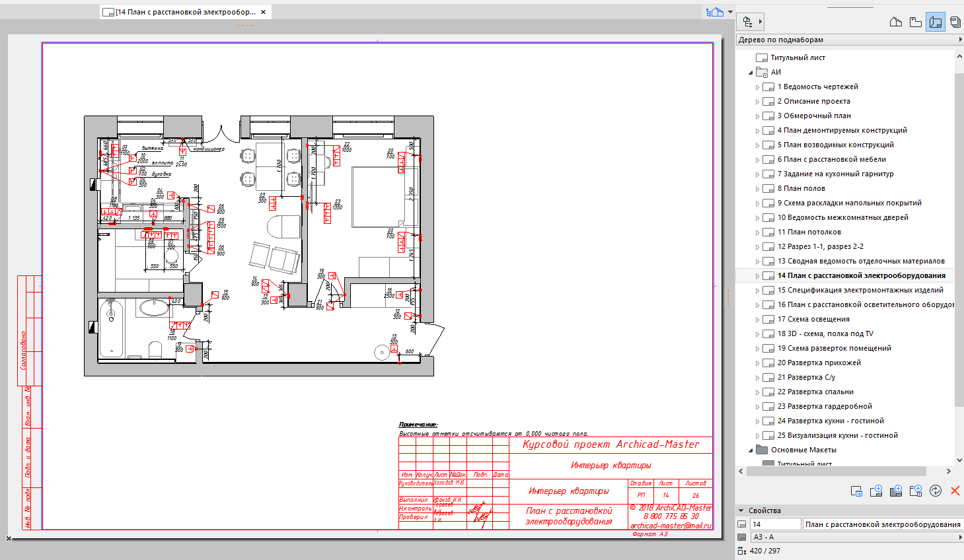Open the navigator popup arrow beside tab bar
The height and width of the screenshot is (560, 964).
(730, 12)
